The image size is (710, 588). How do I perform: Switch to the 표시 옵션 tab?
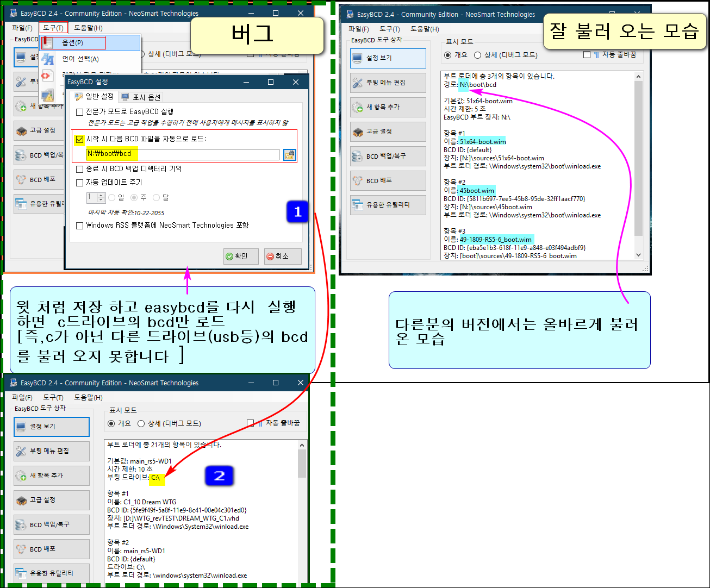coord(141,97)
